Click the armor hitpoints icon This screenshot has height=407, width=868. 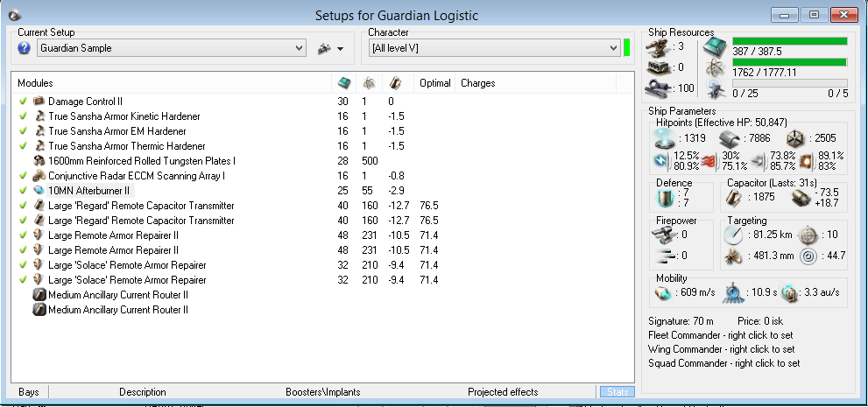pos(729,138)
